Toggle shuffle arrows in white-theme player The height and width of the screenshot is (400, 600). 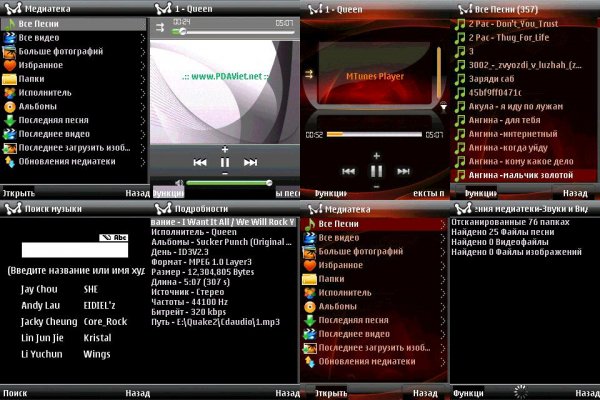tap(160, 27)
